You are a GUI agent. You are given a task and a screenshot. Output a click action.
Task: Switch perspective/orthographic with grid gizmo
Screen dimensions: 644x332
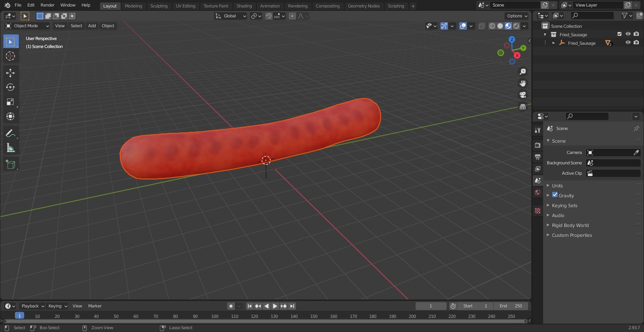click(523, 106)
